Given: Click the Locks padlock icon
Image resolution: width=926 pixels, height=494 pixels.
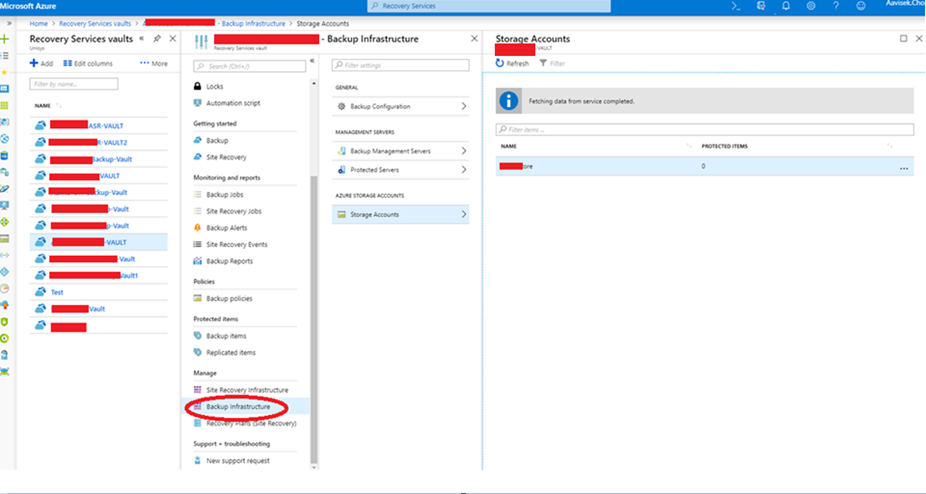Looking at the screenshot, I should (197, 86).
